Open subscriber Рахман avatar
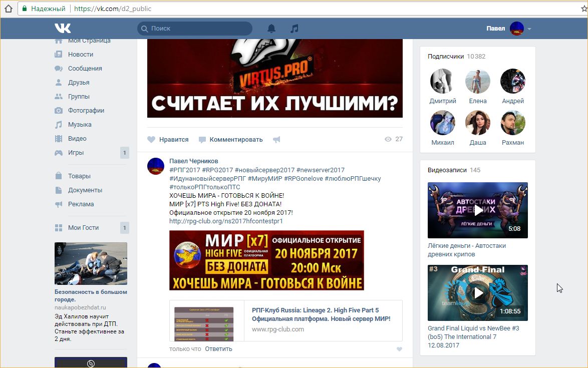Image resolution: width=588 pixels, height=368 pixels. click(x=513, y=123)
